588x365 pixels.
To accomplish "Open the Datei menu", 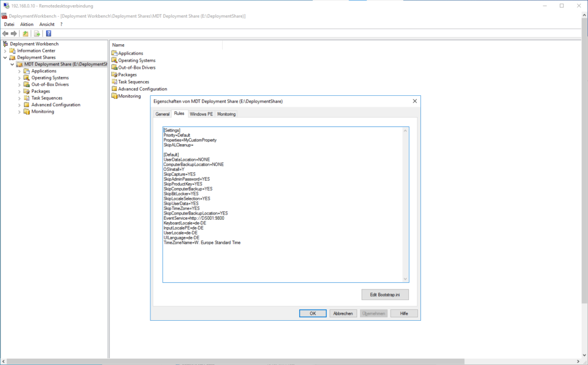I will click(9, 24).
